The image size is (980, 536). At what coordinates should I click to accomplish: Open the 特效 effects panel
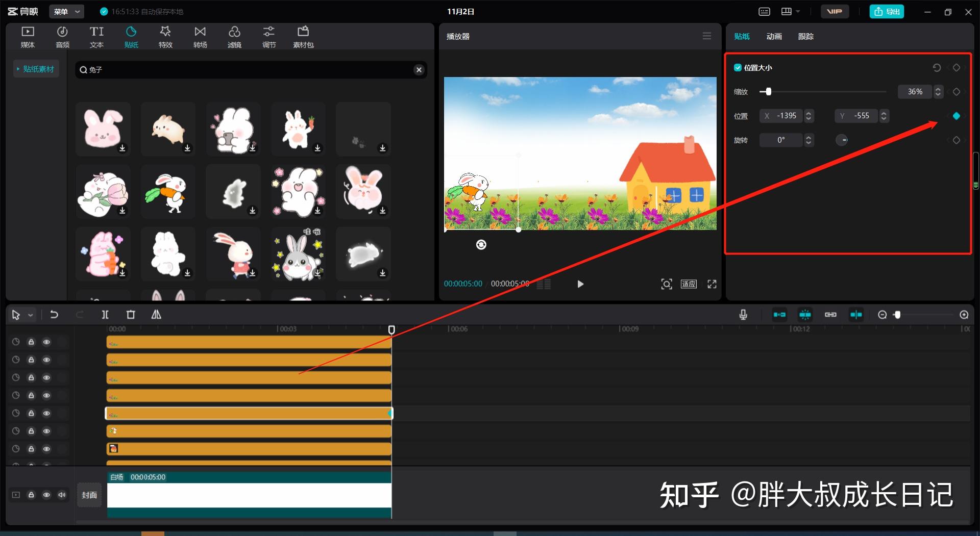[x=165, y=37]
